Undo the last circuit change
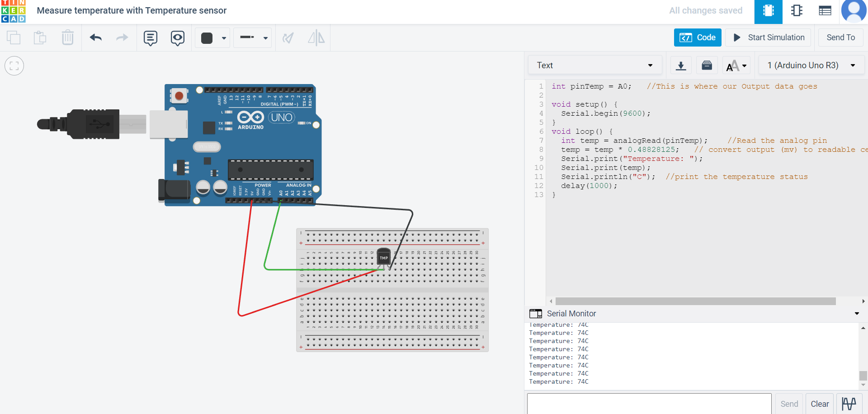The image size is (868, 414). (95, 38)
